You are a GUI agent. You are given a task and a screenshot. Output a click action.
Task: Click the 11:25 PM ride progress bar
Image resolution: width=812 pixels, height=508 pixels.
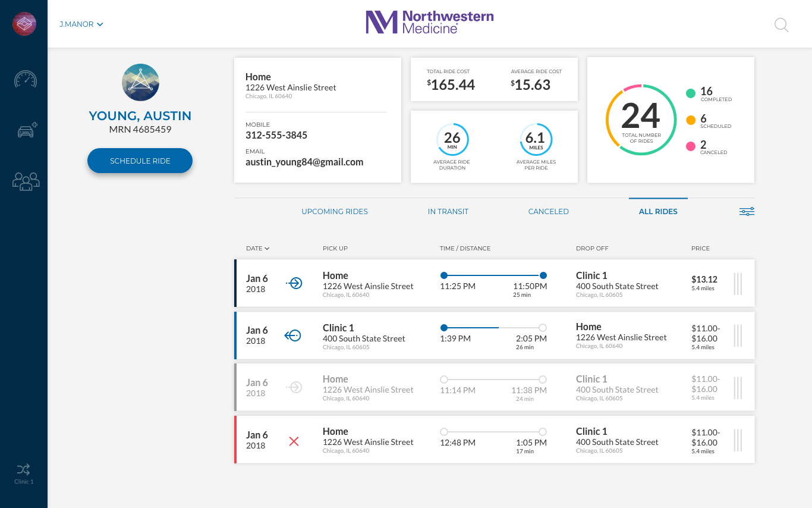tap(493, 275)
